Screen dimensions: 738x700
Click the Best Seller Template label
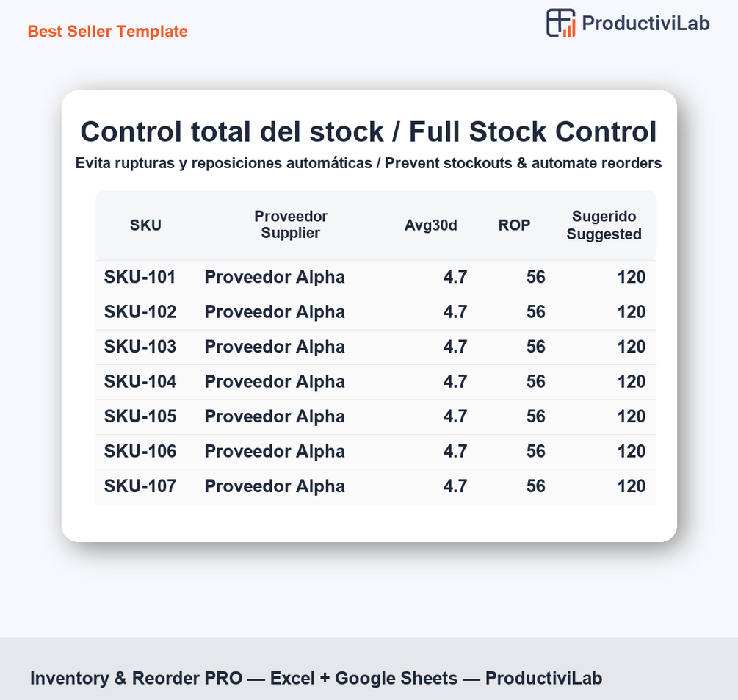click(108, 32)
